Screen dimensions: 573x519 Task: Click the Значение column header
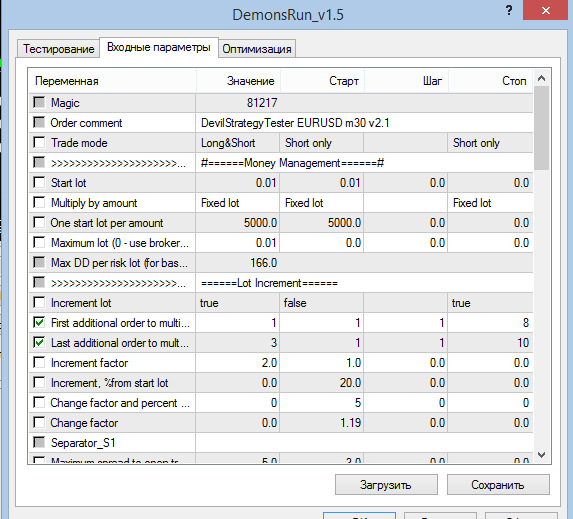(x=239, y=81)
